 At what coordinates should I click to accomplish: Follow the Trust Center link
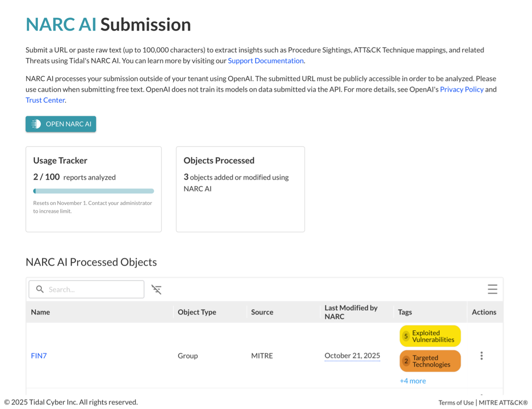tap(45, 100)
